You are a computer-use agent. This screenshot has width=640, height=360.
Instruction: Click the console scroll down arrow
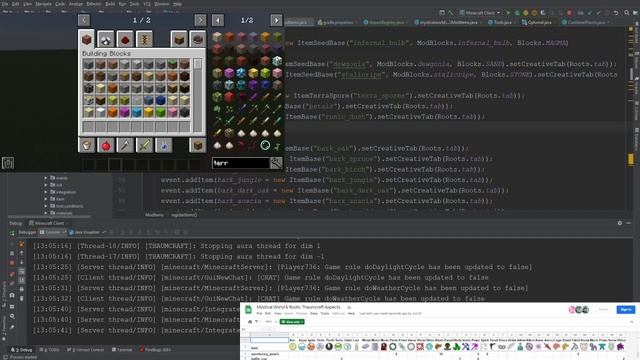pos(22,262)
